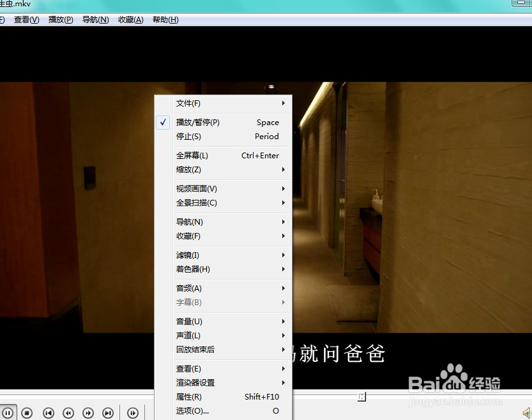The width and height of the screenshot is (532, 420).
Task: Pause playback with the pause button
Action: pos(8,412)
